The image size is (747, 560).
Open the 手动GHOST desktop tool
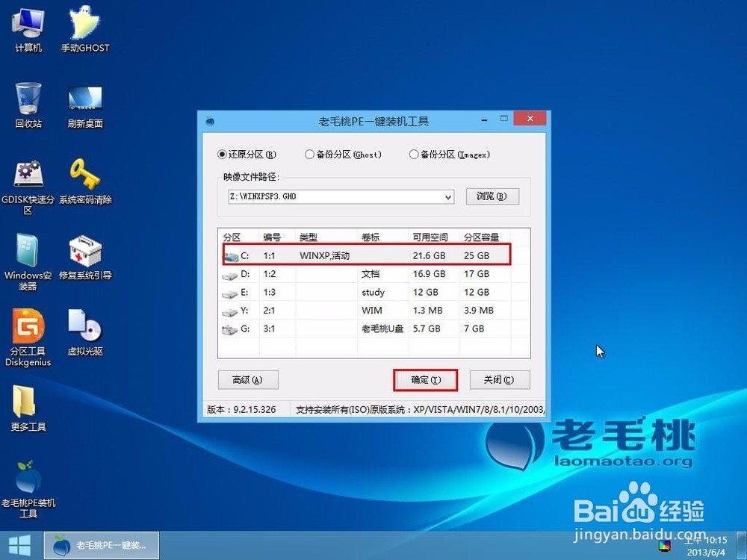point(84,30)
